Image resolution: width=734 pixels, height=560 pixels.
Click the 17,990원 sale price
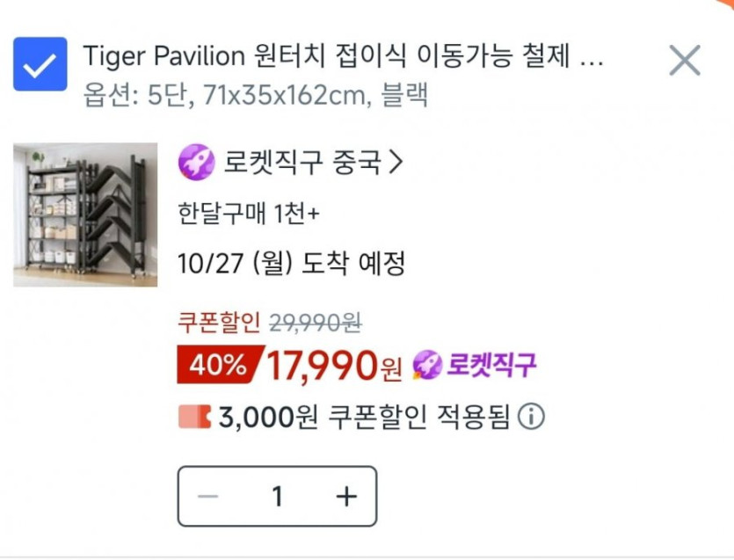point(334,365)
